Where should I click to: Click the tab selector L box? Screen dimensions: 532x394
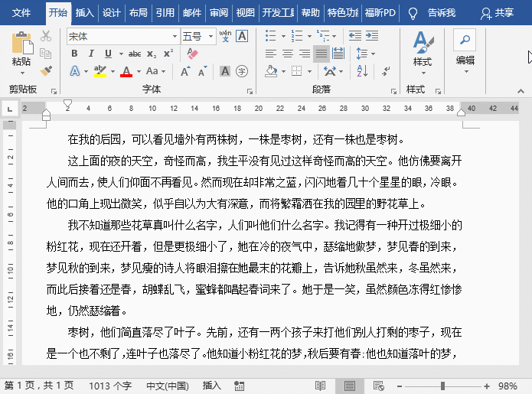tap(10, 109)
